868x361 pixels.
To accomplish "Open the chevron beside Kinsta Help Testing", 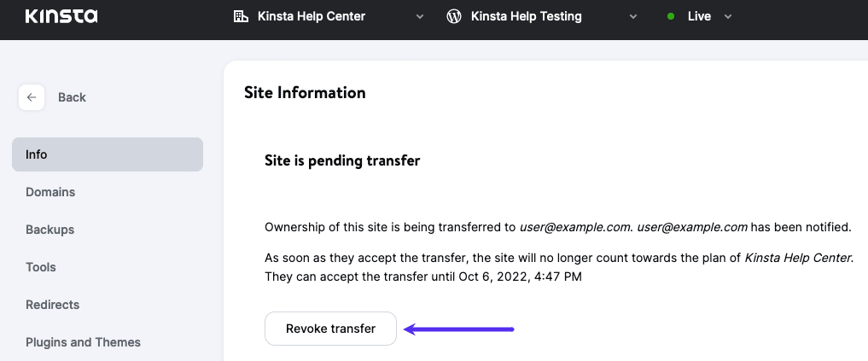I will click(x=632, y=16).
